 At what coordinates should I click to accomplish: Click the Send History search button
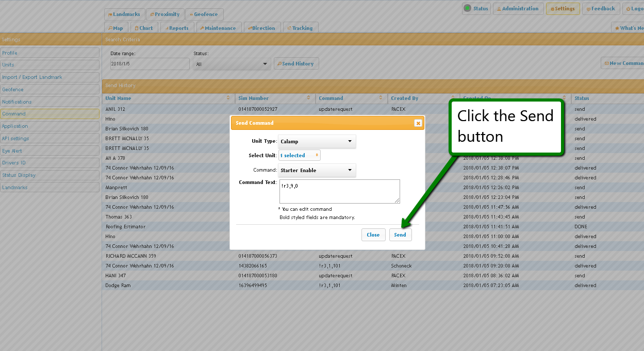(296, 63)
